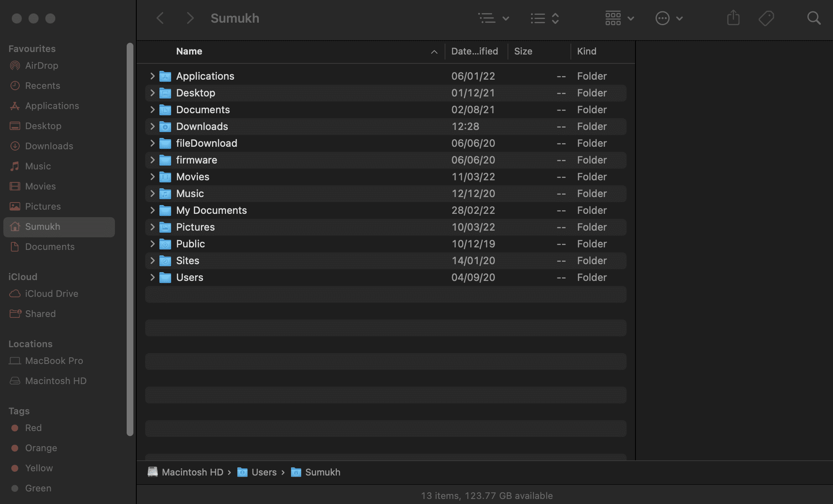
Task: Open iCloud Drive in the sidebar
Action: point(59,294)
